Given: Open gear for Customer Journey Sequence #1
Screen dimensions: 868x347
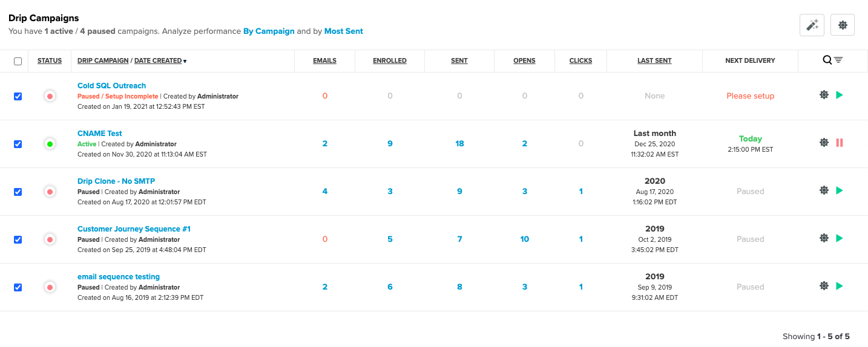Looking at the screenshot, I should [x=824, y=238].
